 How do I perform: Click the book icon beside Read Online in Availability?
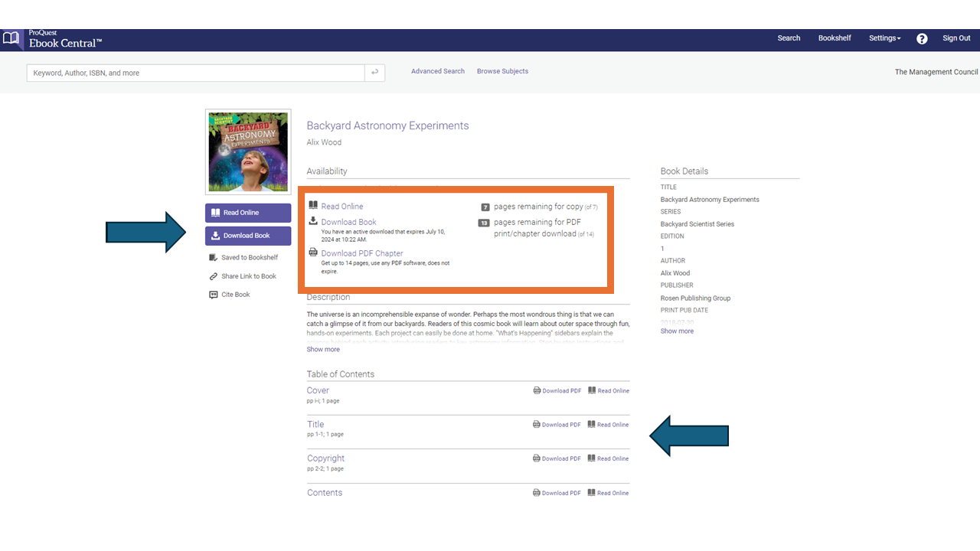pyautogui.click(x=313, y=206)
